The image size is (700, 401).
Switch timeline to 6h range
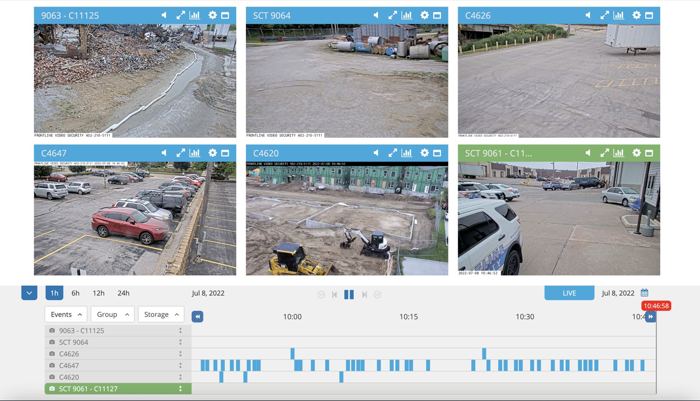tap(75, 293)
